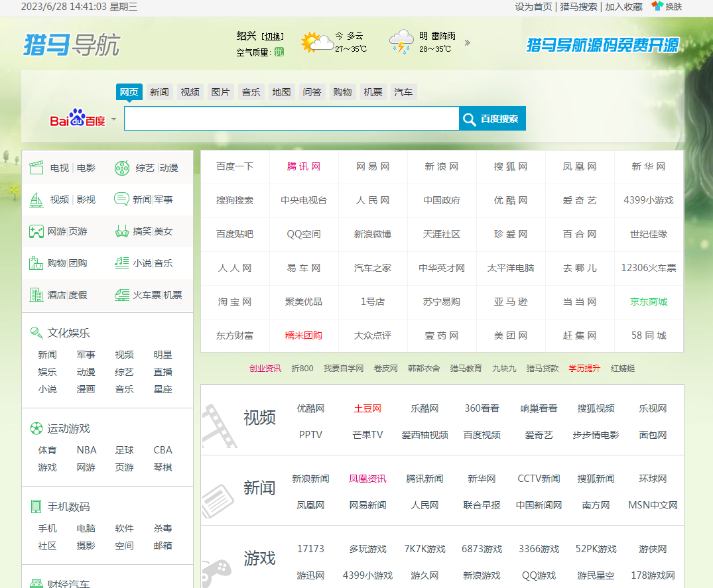Select the 机票 search tab
The image size is (713, 588).
[373, 91]
